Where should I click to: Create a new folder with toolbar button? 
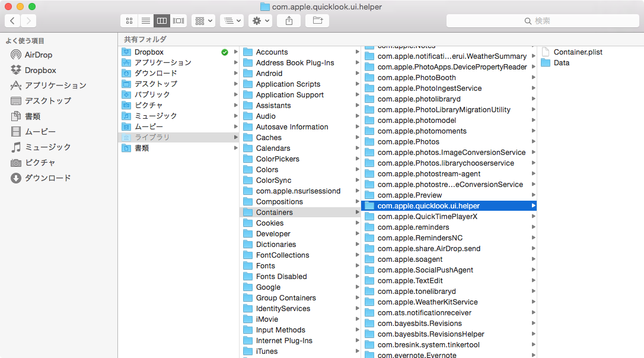317,21
